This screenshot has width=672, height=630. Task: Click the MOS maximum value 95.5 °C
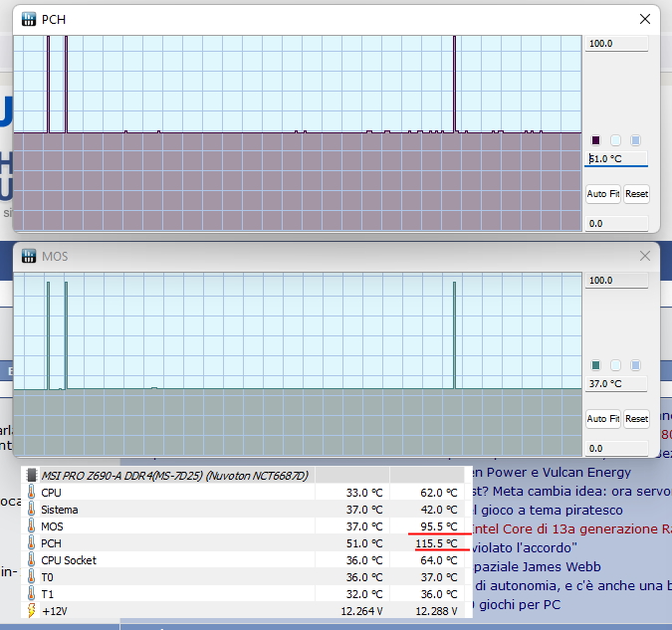[439, 526]
